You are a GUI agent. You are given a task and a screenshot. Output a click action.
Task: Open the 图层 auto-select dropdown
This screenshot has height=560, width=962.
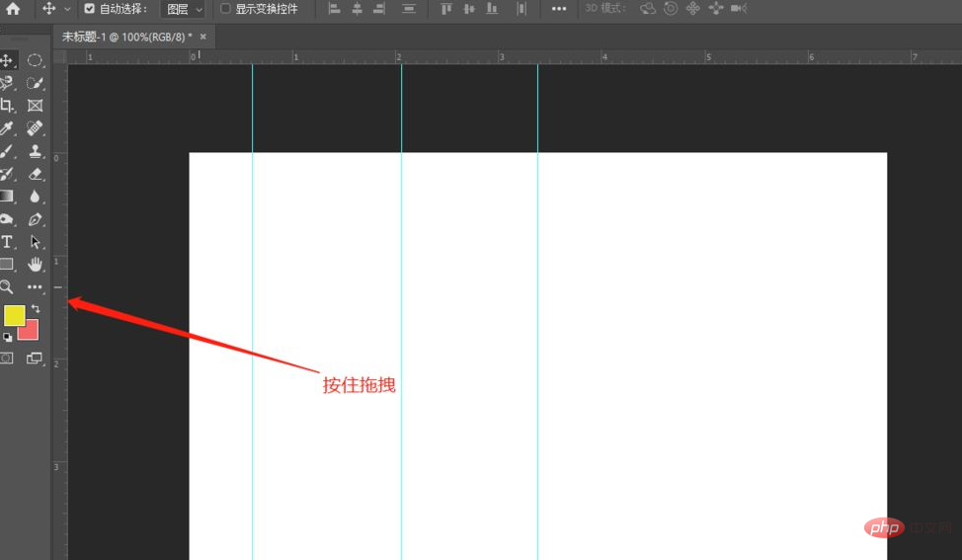183,9
